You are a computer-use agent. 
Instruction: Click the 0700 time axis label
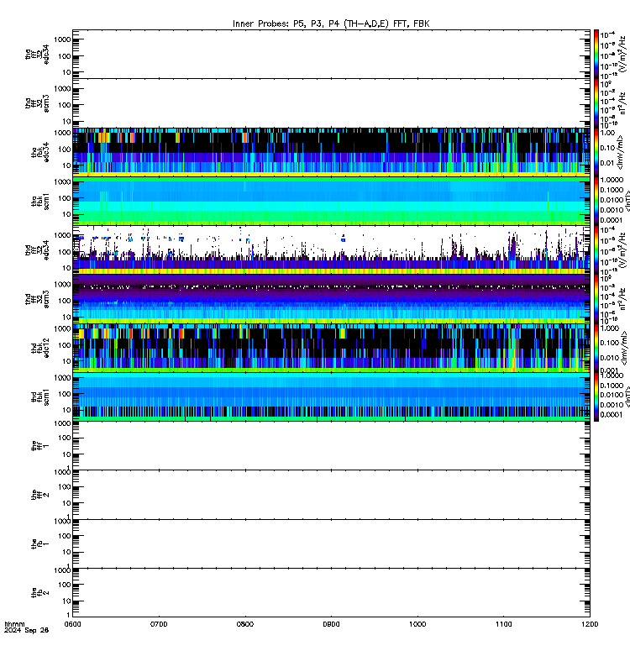(x=159, y=624)
